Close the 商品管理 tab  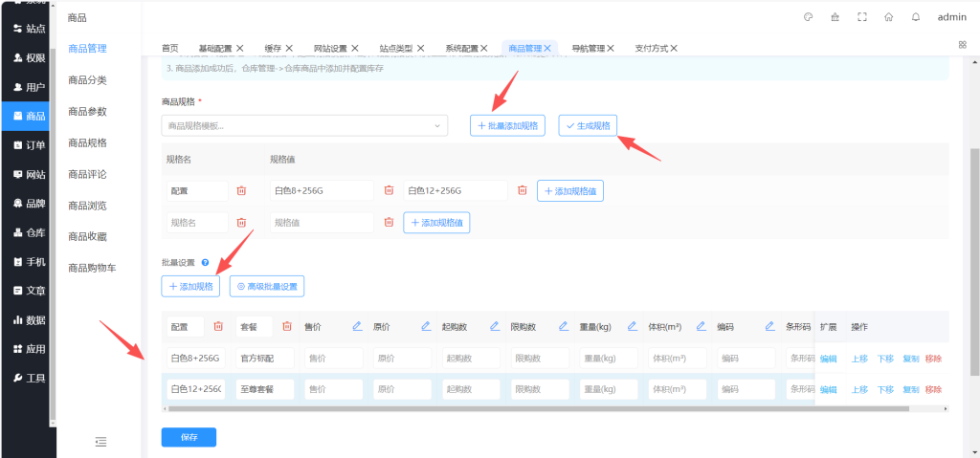click(x=546, y=48)
